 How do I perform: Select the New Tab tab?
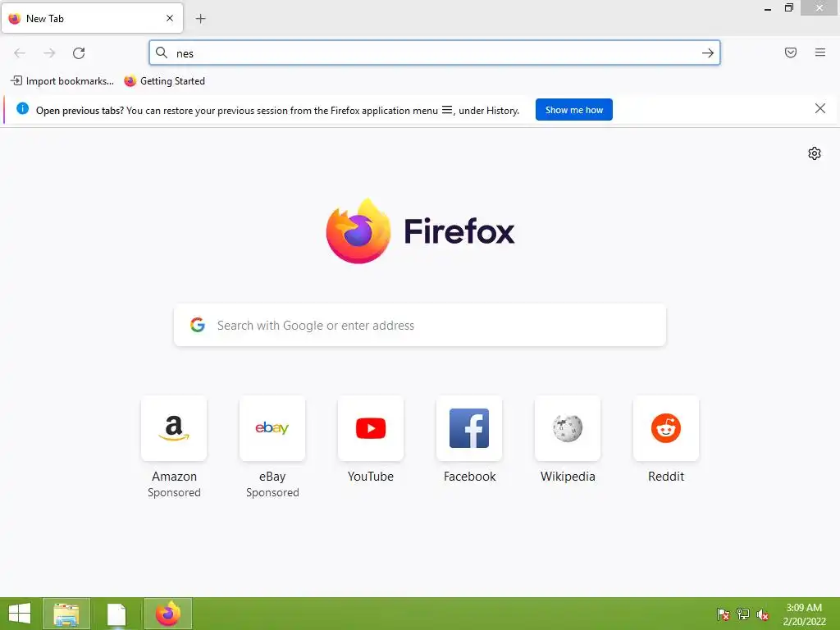coord(92,18)
